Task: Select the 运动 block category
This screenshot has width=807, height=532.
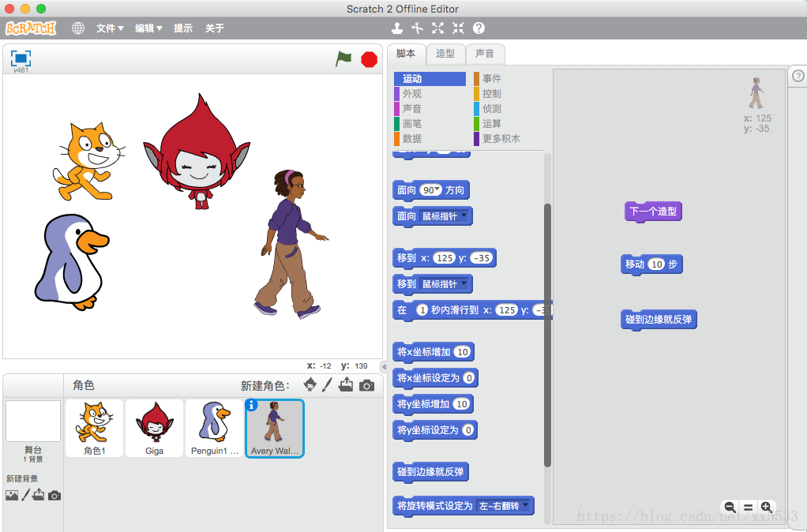Action: click(x=430, y=79)
